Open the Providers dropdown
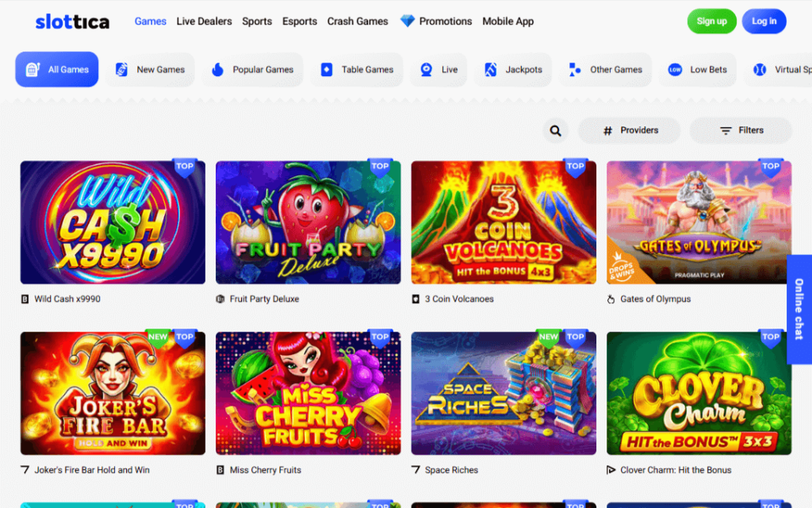 pos(629,131)
